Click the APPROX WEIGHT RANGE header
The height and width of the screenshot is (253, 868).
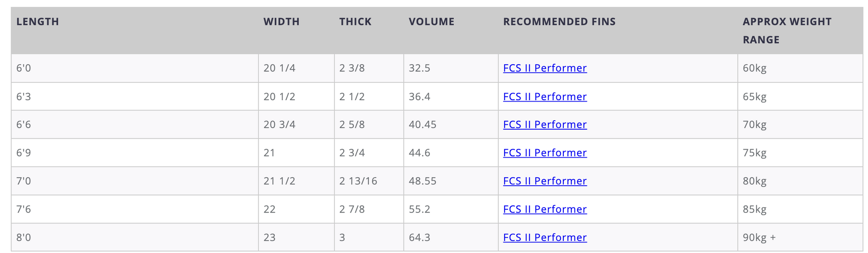click(x=787, y=31)
